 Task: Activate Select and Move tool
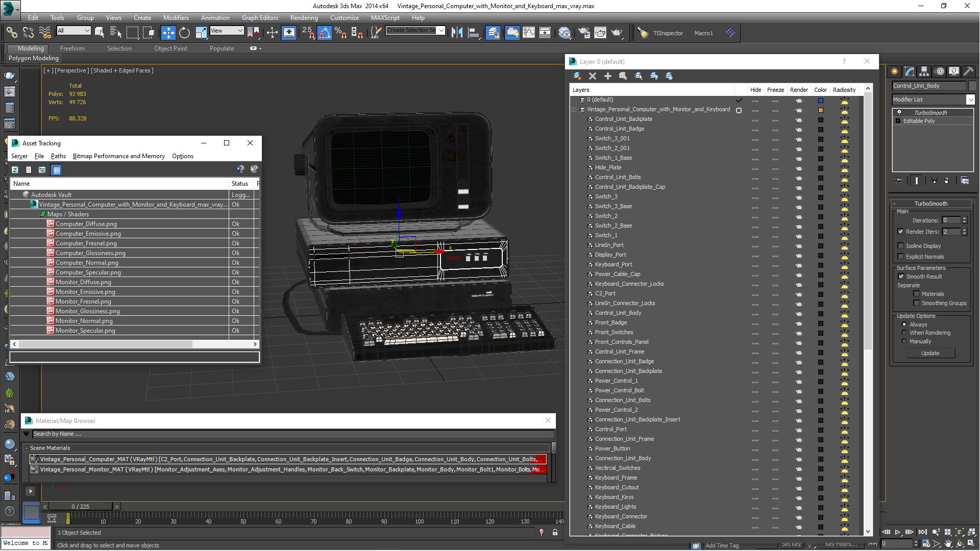point(168,33)
